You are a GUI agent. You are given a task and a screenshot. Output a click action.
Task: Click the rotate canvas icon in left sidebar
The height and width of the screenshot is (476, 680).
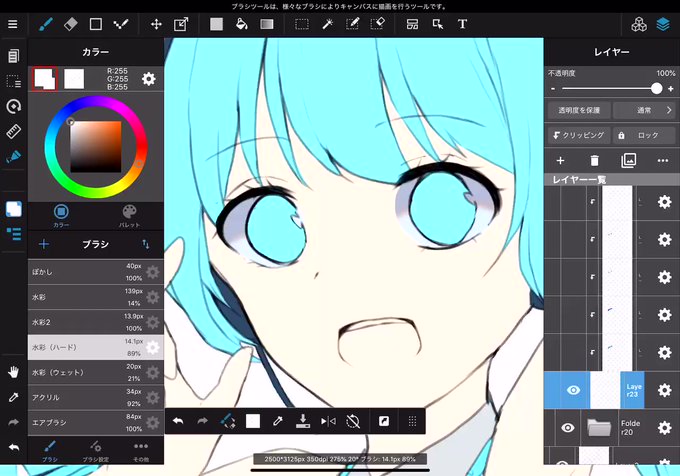(13, 106)
